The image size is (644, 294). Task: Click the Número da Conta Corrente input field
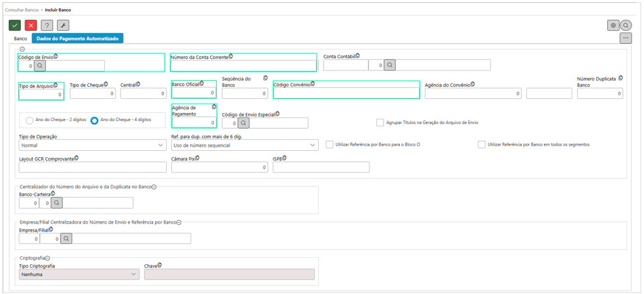(x=244, y=66)
